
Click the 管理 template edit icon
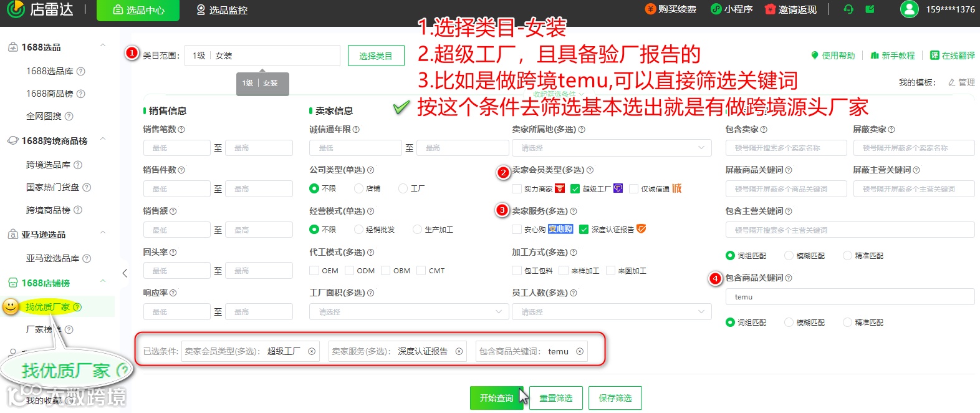tap(951, 82)
